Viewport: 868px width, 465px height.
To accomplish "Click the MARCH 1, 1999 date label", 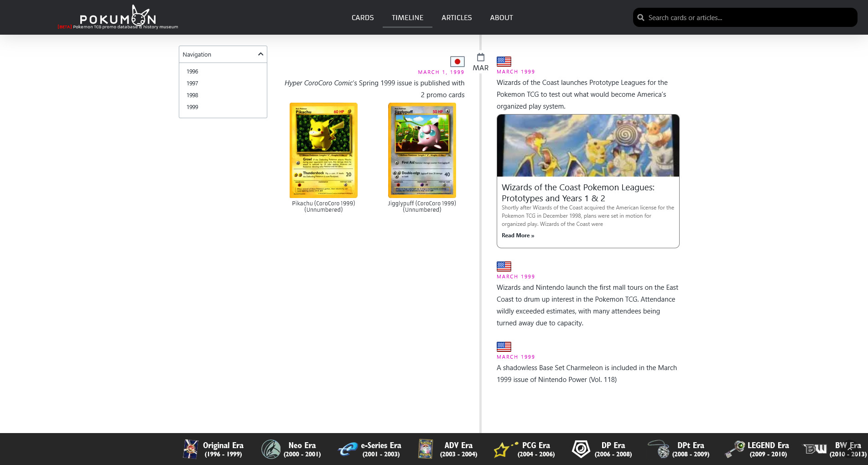I will point(441,72).
